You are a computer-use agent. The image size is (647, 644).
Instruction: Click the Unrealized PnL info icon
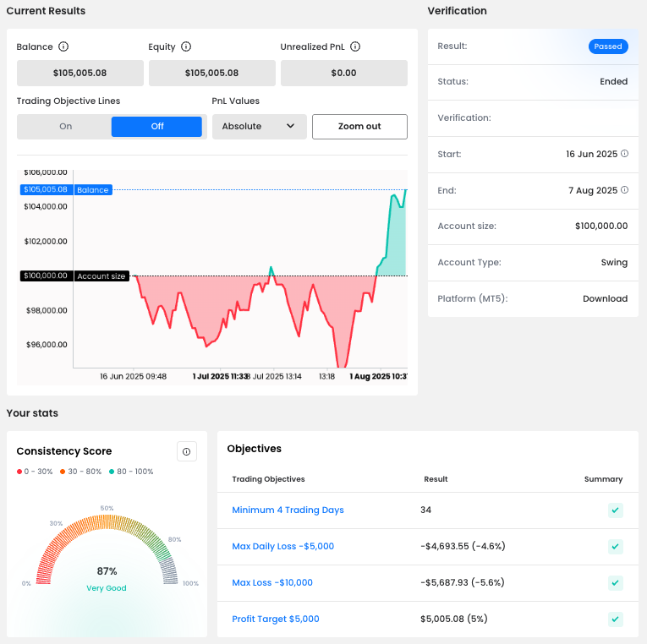355,47
